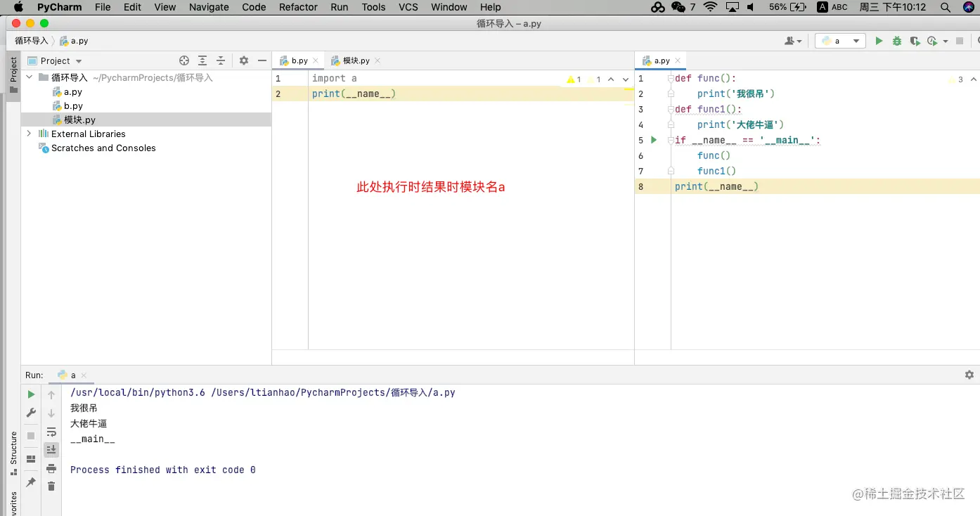This screenshot has height=516, width=980.
Task: Open Run panel settings gear
Action: [969, 375]
